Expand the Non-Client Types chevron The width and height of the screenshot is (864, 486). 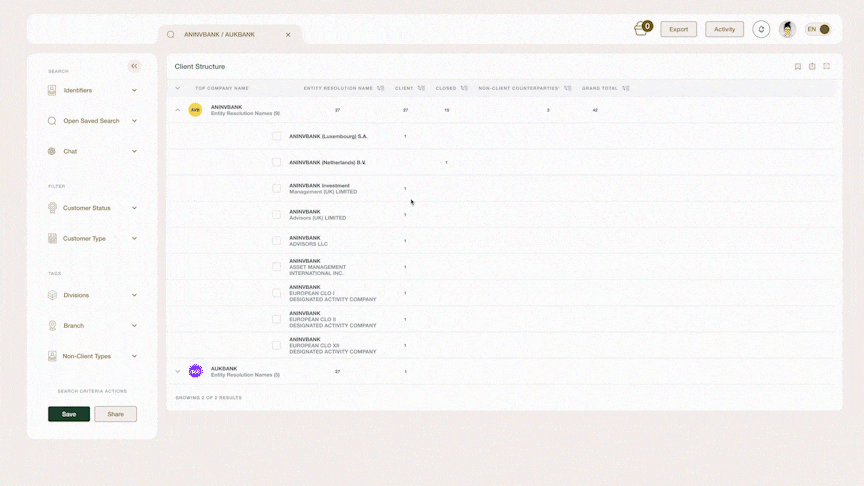134,356
